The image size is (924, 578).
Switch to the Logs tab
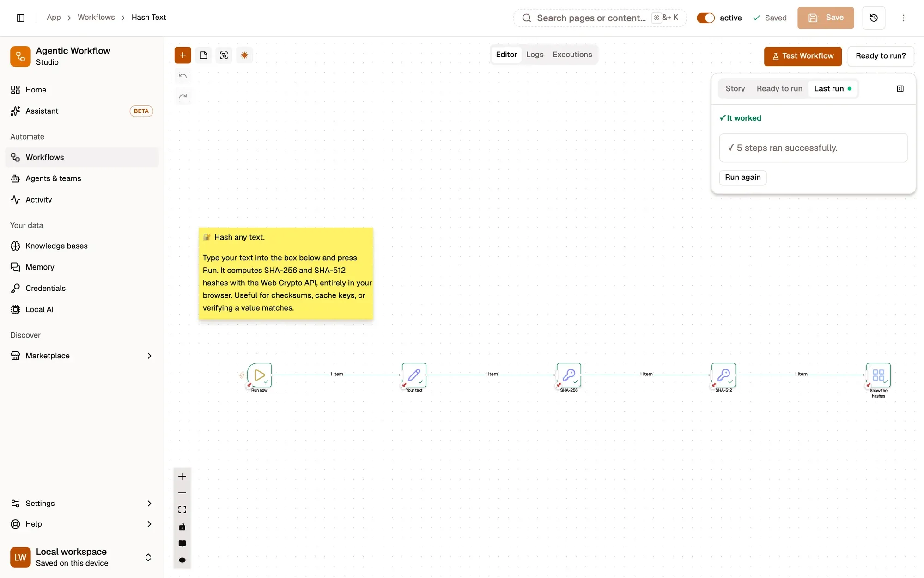pos(535,55)
